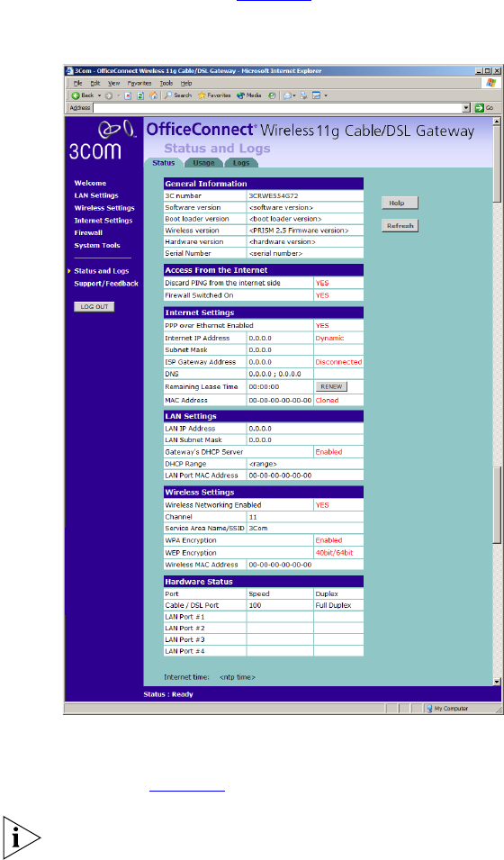
Task: Open Support/Feedback in the sidebar
Action: tap(106, 284)
